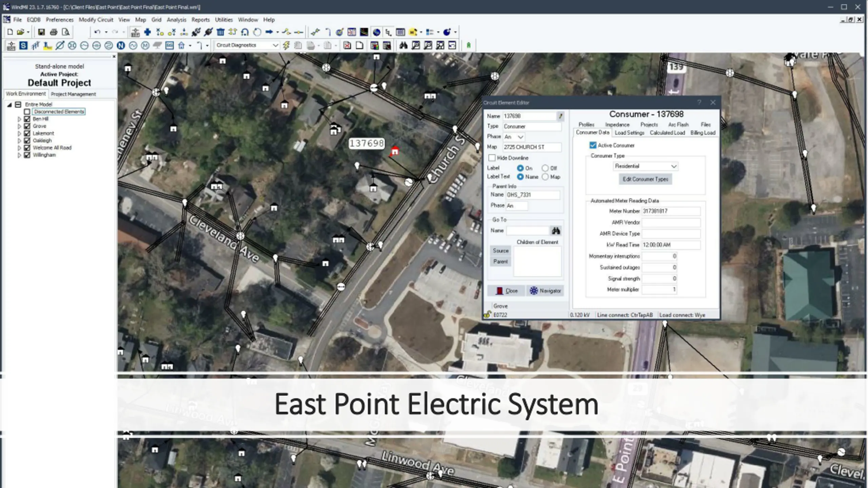Image resolution: width=868 pixels, height=488 pixels.
Task: Expand the Welcome All Road tree node
Action: [19, 148]
